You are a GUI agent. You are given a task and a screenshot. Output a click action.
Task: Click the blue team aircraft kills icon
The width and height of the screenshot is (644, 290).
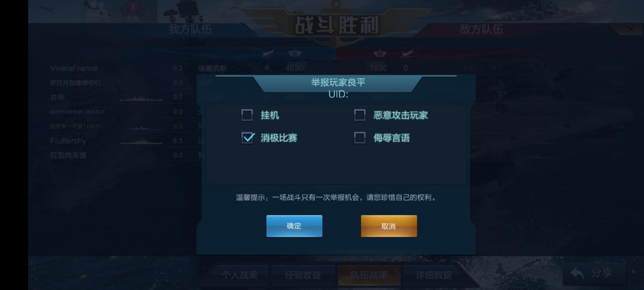pos(268,53)
